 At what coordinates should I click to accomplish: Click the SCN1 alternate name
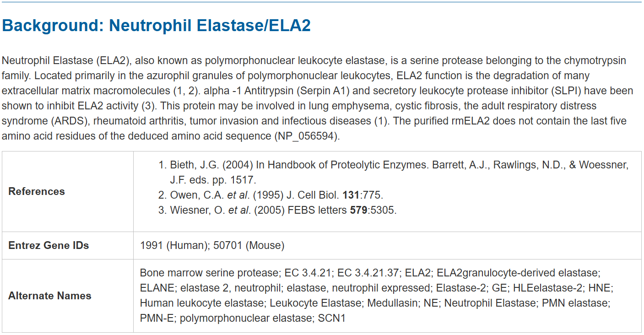tap(331, 318)
